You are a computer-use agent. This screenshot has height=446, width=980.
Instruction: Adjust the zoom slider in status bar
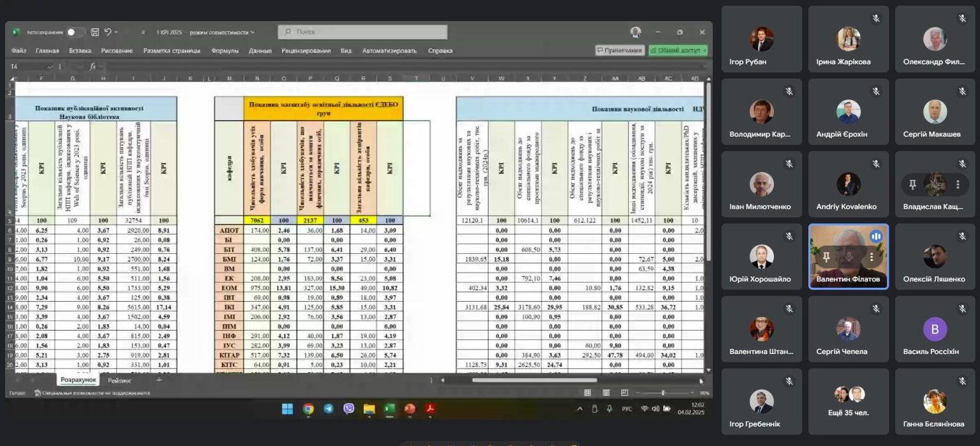click(x=663, y=392)
